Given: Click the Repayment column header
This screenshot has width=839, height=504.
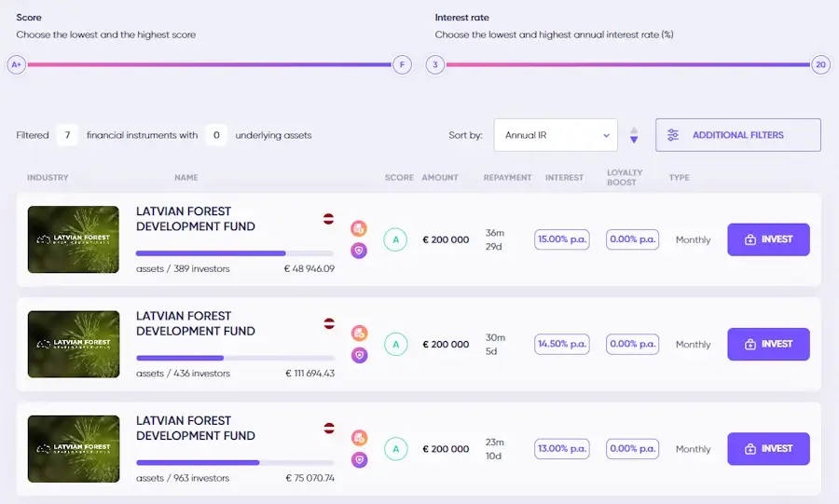Looking at the screenshot, I should point(507,178).
